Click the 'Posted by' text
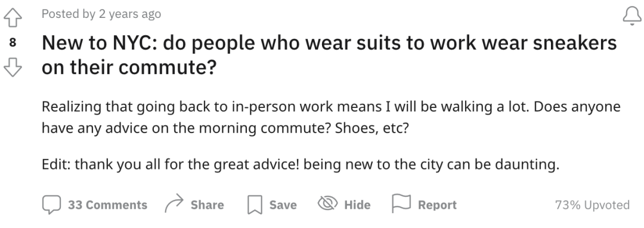 click(69, 14)
